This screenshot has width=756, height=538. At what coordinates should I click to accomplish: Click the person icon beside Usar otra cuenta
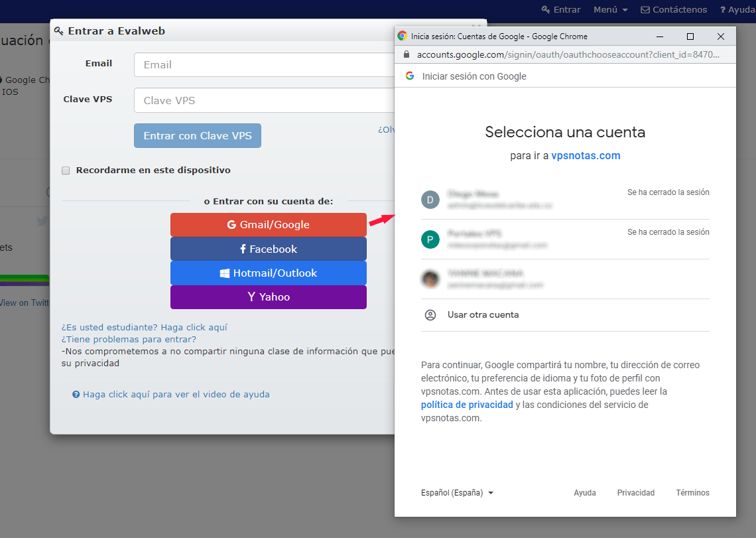pyautogui.click(x=430, y=315)
